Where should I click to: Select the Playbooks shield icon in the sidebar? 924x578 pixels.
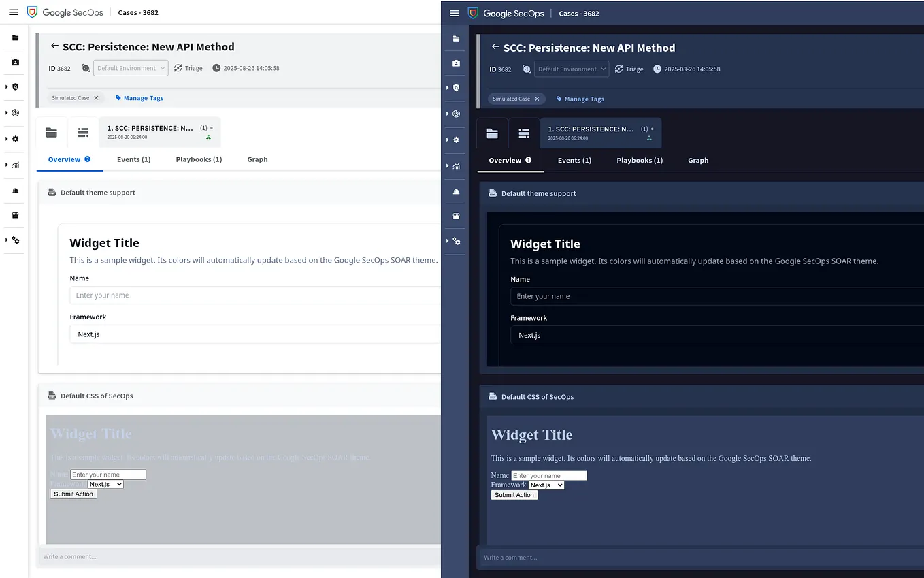tap(14, 86)
